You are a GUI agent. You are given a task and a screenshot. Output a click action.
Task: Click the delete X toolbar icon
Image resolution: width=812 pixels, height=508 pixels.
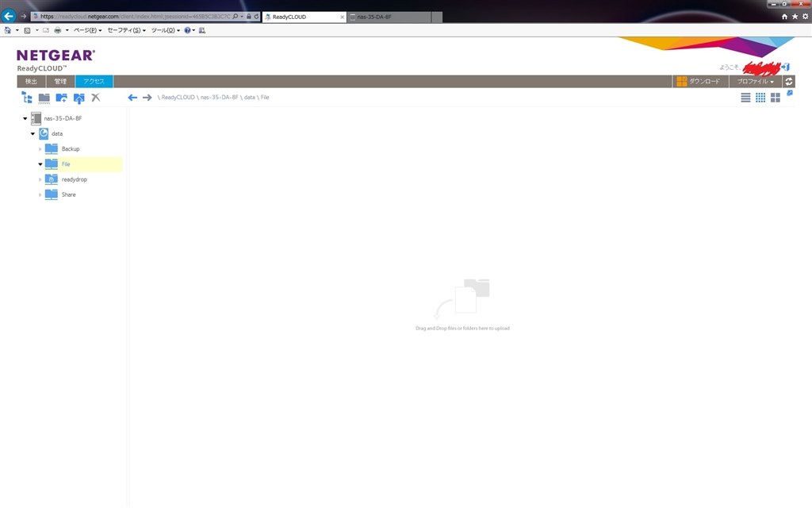(x=96, y=98)
